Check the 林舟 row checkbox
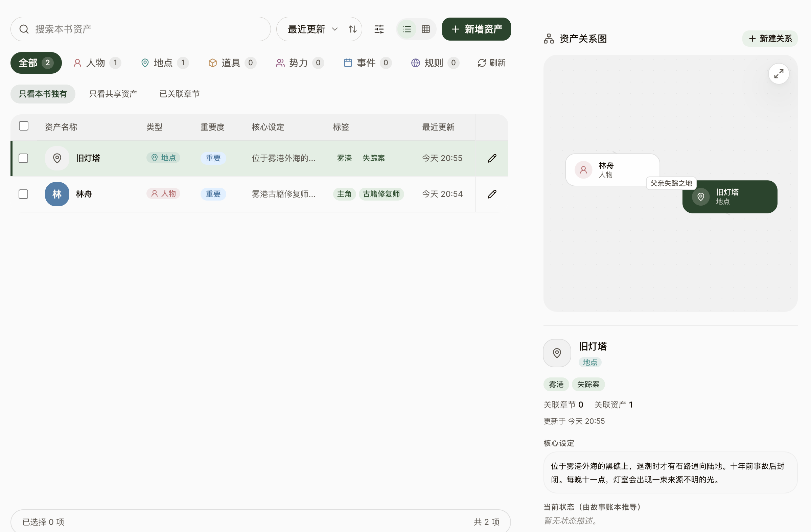This screenshot has height=532, width=811. pos(24,194)
